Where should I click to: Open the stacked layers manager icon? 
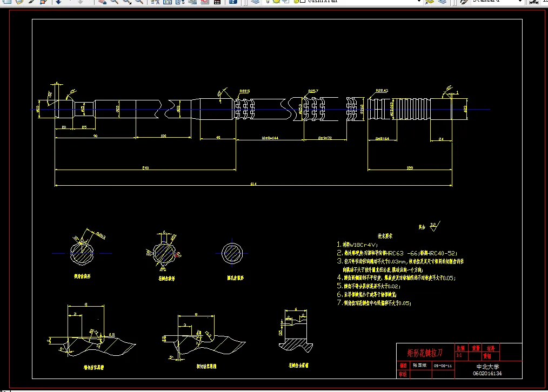255,2
